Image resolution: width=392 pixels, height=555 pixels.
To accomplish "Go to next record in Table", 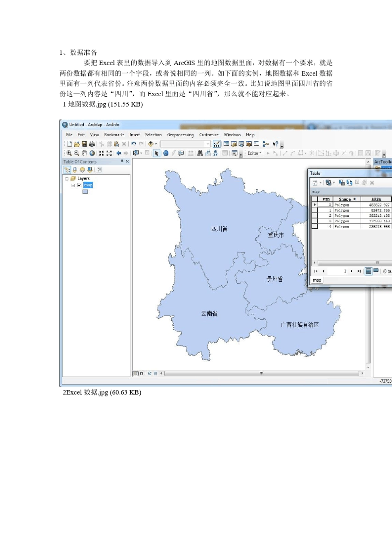I will click(x=352, y=271).
